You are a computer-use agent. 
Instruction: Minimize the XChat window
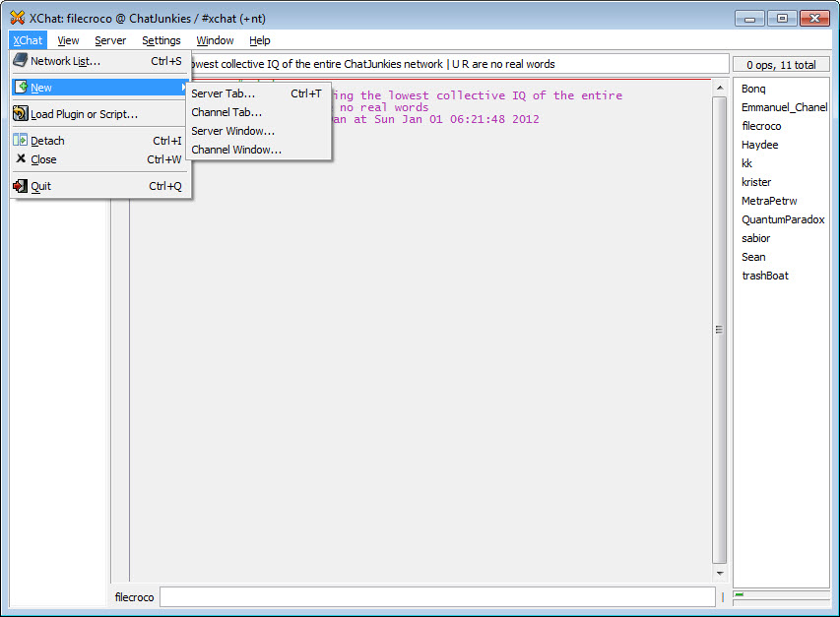(x=750, y=18)
